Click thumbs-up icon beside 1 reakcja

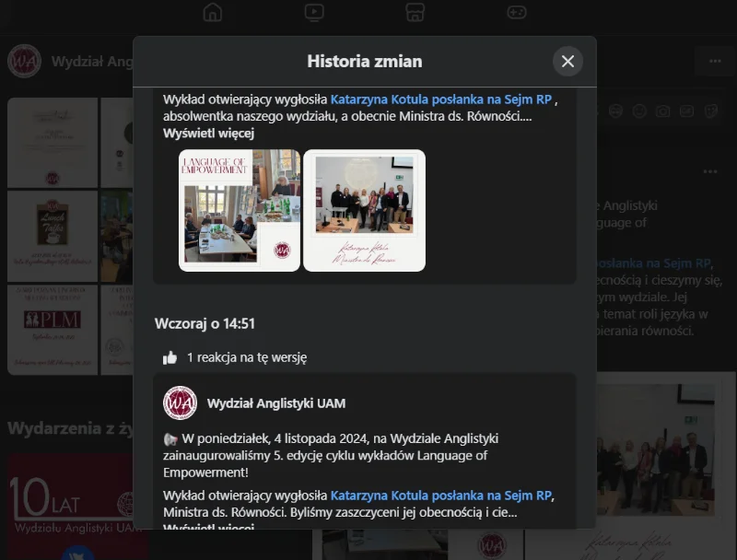[170, 357]
